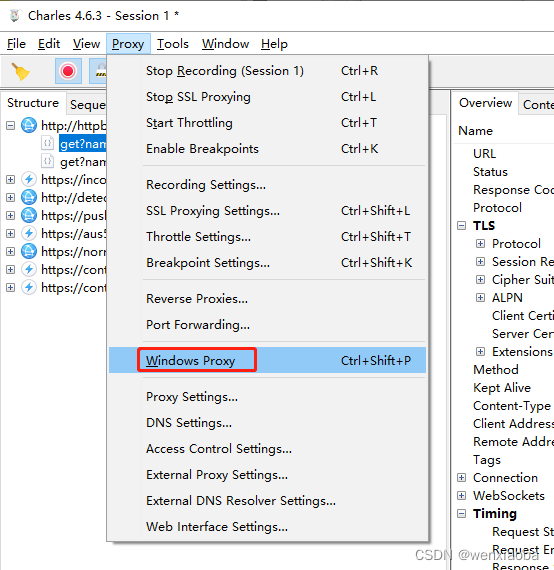554x570 pixels.
Task: Expand the Connection row
Action: pyautogui.click(x=461, y=478)
